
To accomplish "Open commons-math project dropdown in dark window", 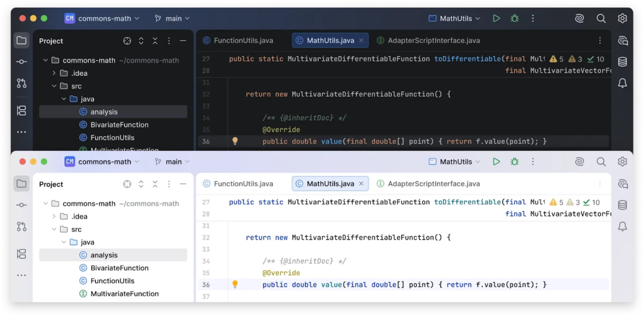I will pos(103,18).
